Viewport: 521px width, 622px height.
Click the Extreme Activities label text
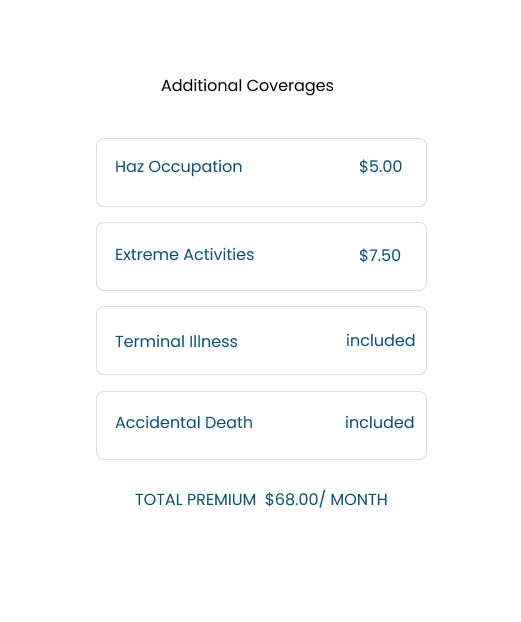[x=185, y=255]
